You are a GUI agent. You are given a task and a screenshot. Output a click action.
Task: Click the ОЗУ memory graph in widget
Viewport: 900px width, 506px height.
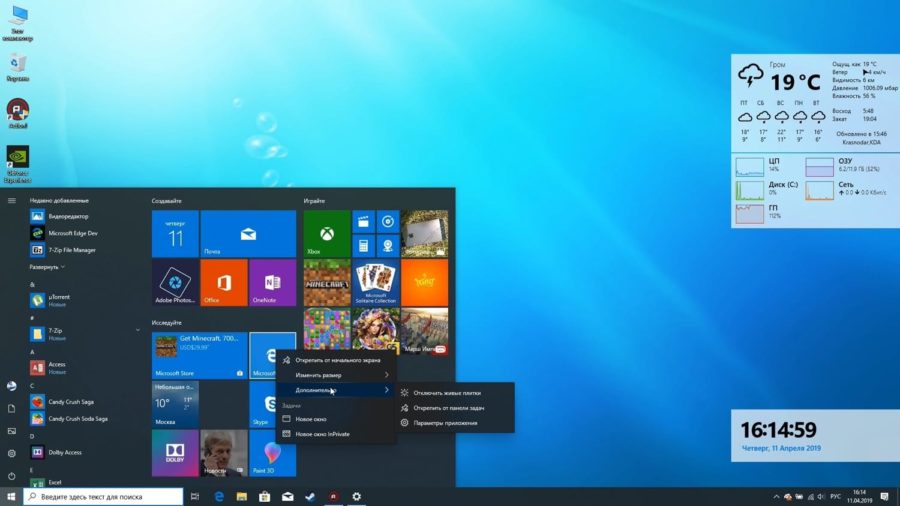pos(819,167)
